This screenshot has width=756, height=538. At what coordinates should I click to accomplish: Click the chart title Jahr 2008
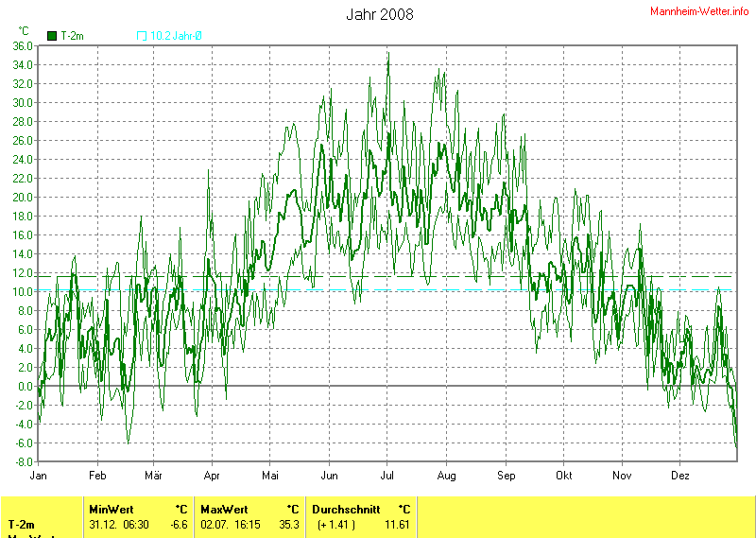pos(379,14)
